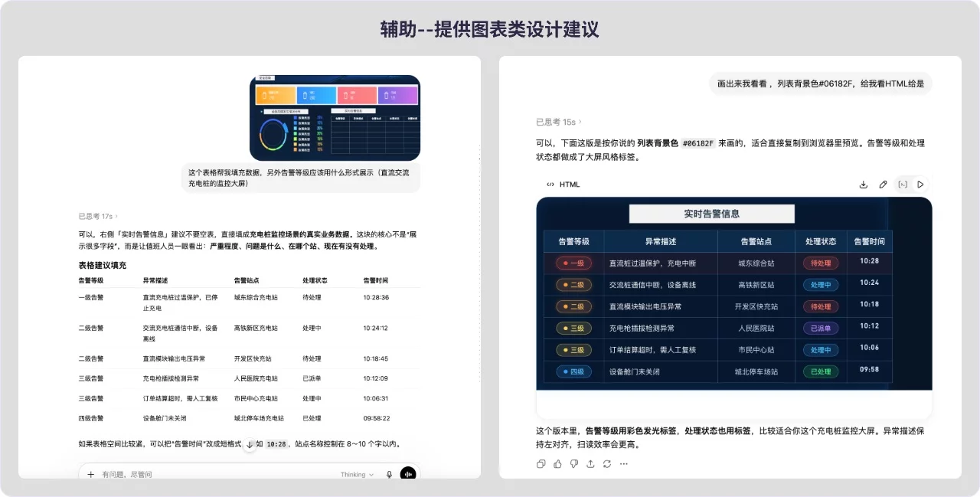Screen dimensions: 980x497
Task: Click the '10:28' inline code in left response
Action: pyautogui.click(x=276, y=444)
